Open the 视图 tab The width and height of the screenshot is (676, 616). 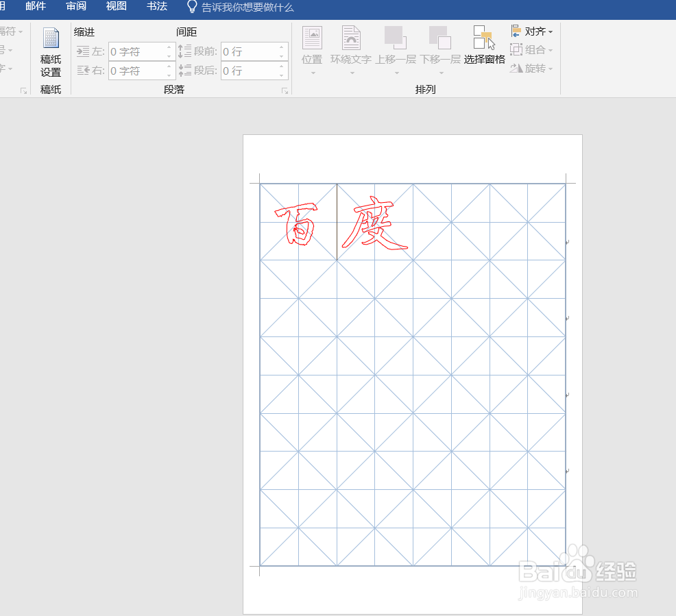point(117,6)
